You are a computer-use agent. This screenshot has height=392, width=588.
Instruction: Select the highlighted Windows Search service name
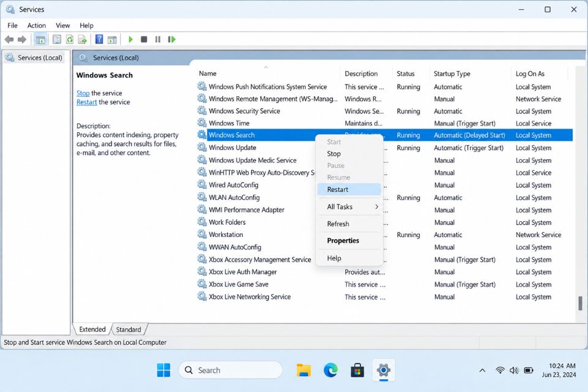point(232,135)
